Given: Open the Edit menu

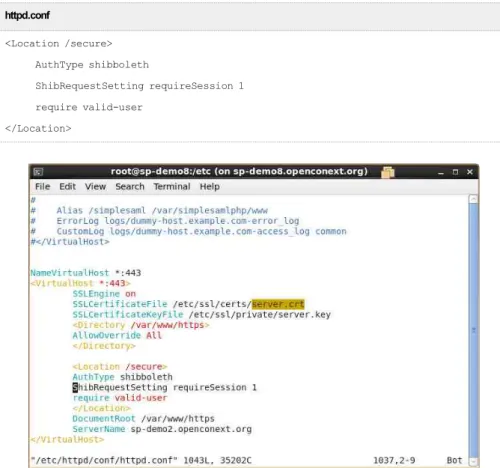Looking at the screenshot, I should [x=67, y=186].
